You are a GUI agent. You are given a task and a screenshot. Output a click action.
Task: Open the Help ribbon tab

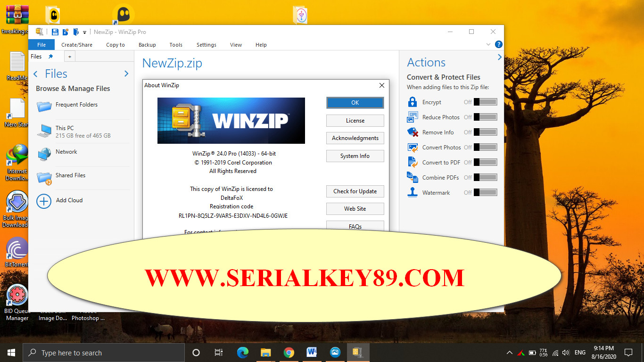(261, 45)
